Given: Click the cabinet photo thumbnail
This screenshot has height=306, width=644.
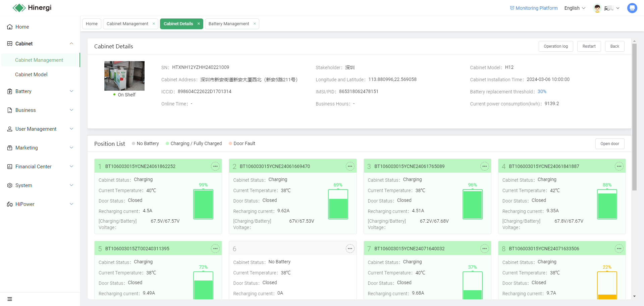Looking at the screenshot, I should (124, 76).
